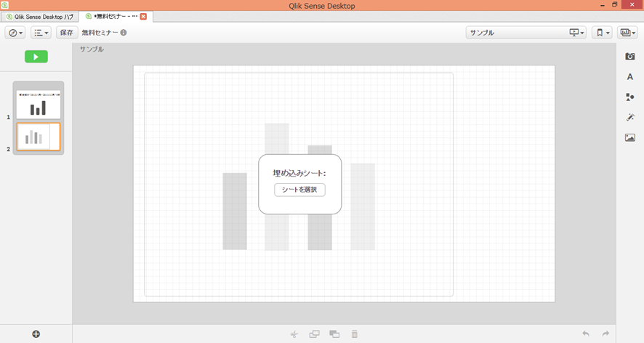Click the info icon beside 無料セミナー
Screen dimensions: 644x343
coord(124,33)
